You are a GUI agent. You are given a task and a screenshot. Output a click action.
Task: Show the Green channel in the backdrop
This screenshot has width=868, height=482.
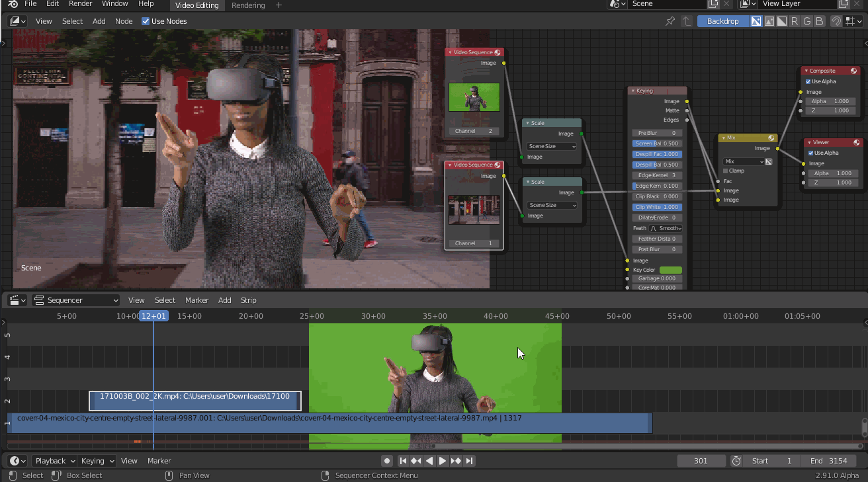(807, 21)
